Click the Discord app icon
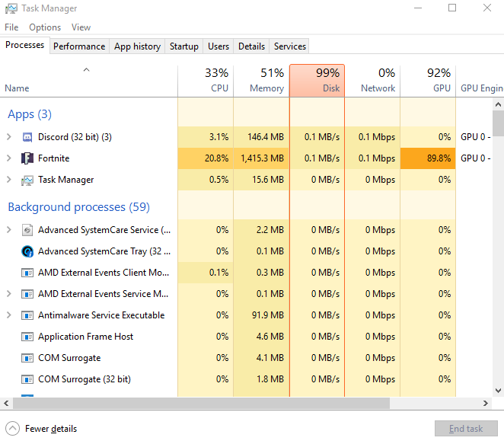This screenshot has width=504, height=444. point(27,137)
